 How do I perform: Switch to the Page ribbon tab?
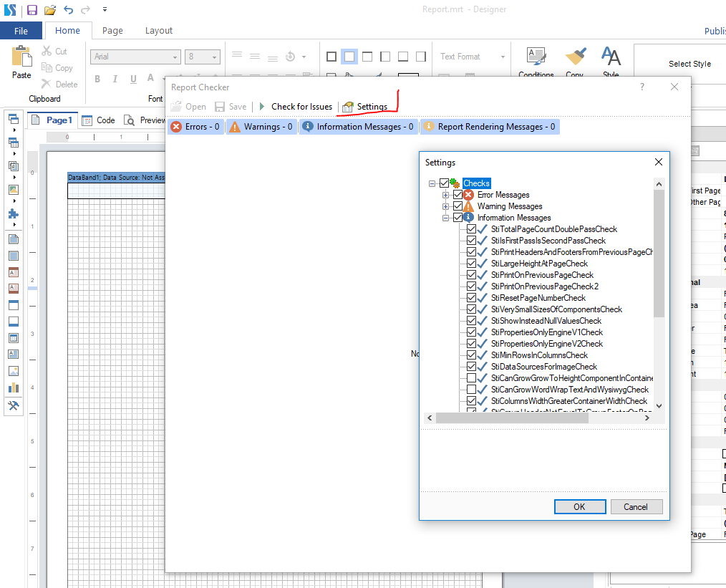coord(112,31)
